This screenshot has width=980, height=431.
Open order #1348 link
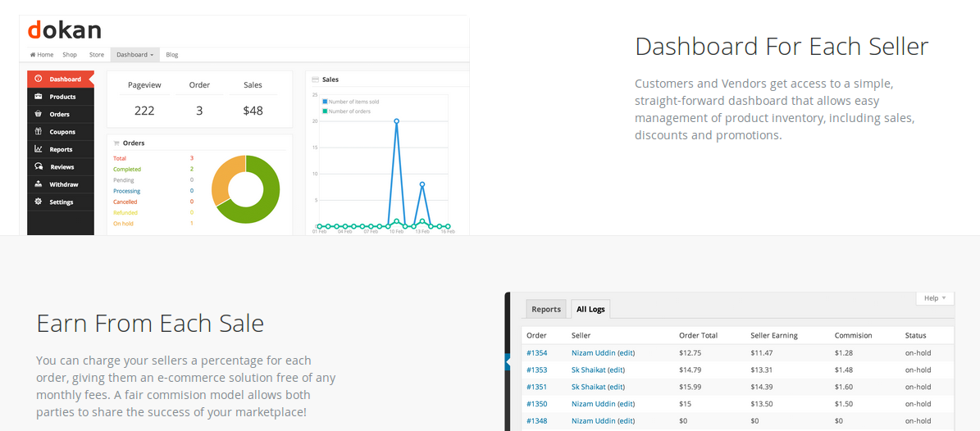click(x=537, y=420)
